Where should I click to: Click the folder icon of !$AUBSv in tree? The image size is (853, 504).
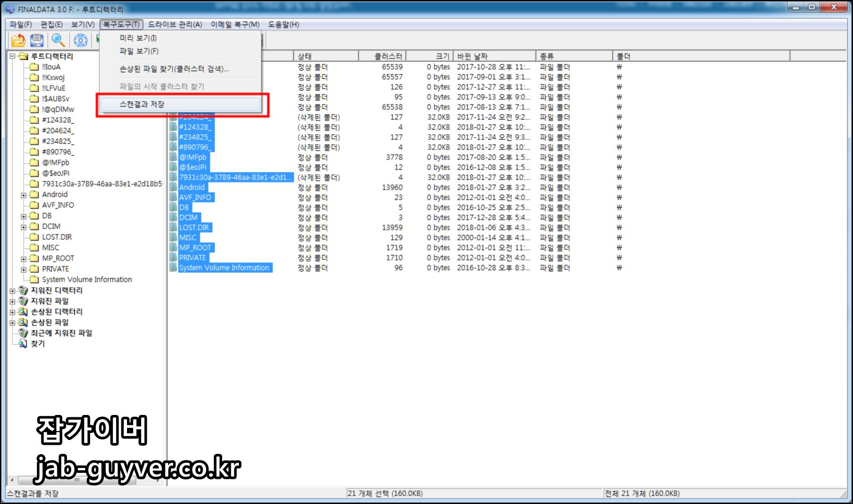(x=34, y=99)
